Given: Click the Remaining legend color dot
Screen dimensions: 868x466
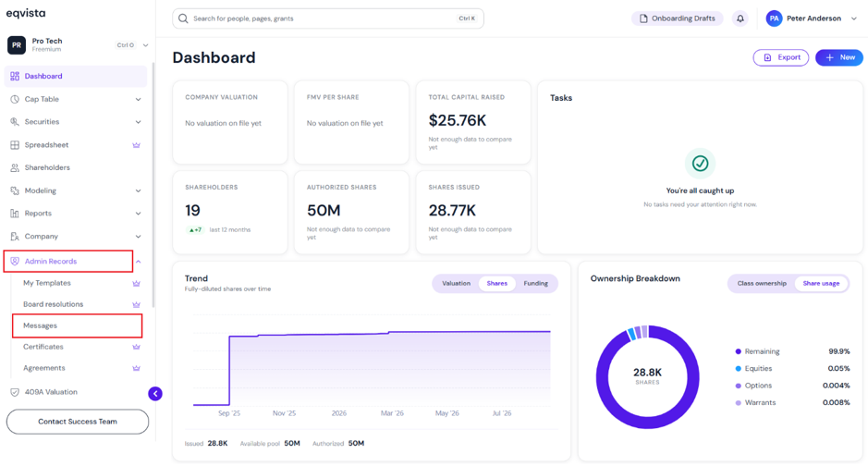Looking at the screenshot, I should pos(738,351).
